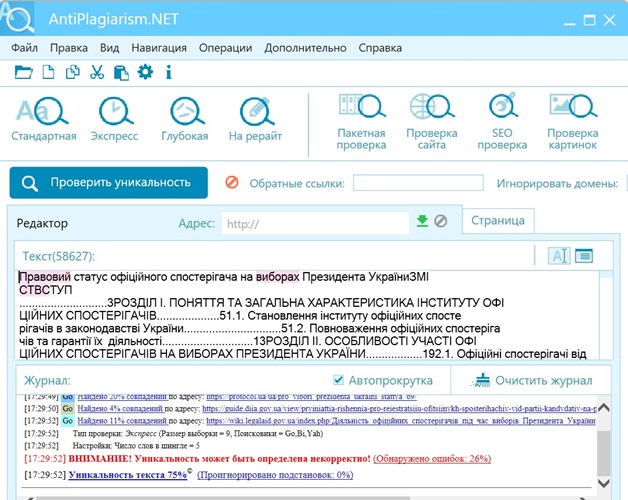Load page with green download arrow icon
This screenshot has height=500, width=628.
422,221
